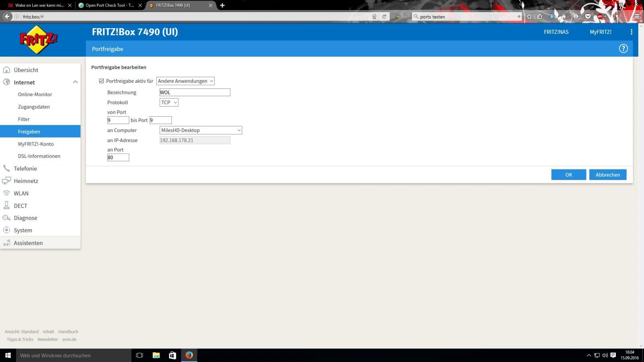Open File Explorer from the taskbar
The image size is (644, 362).
156,355
